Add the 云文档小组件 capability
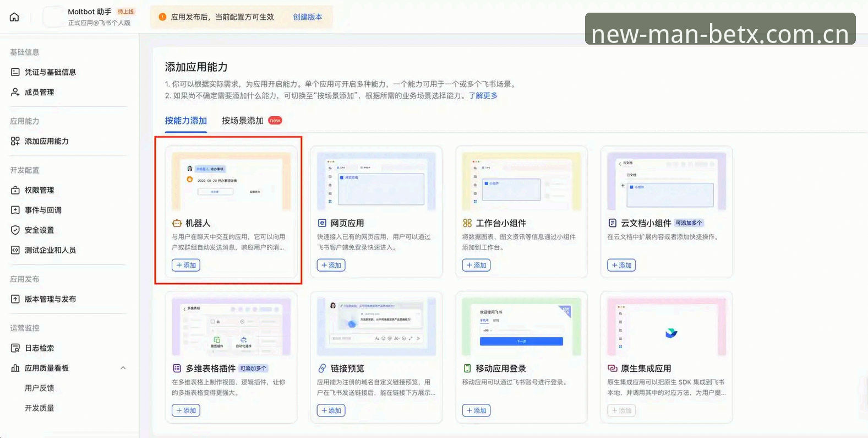868x438 pixels. 622,265
